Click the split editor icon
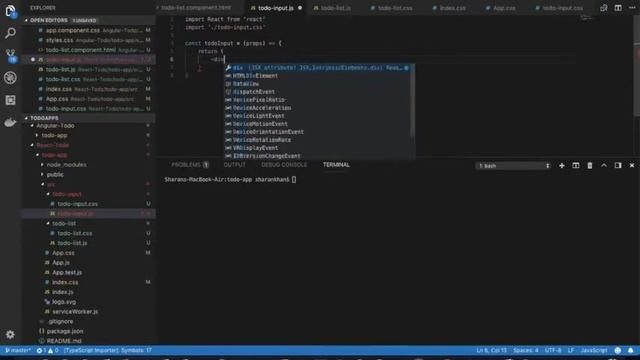This screenshot has width=640, height=360. [x=618, y=8]
